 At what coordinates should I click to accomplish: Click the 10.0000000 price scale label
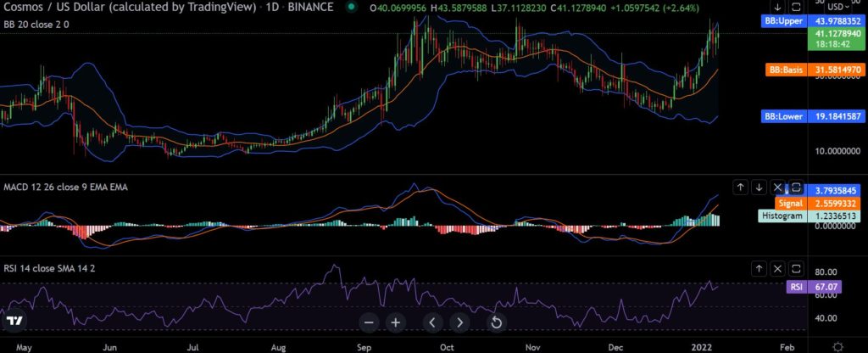point(837,151)
